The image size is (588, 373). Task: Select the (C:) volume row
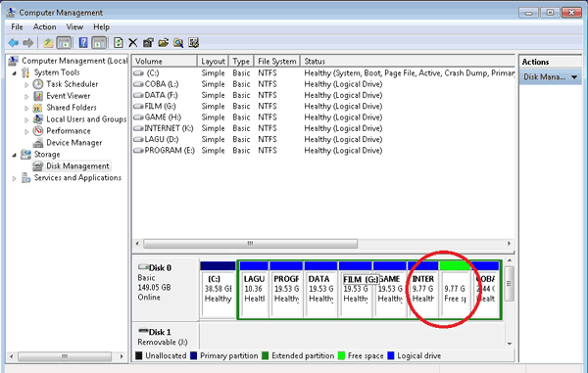coord(323,73)
